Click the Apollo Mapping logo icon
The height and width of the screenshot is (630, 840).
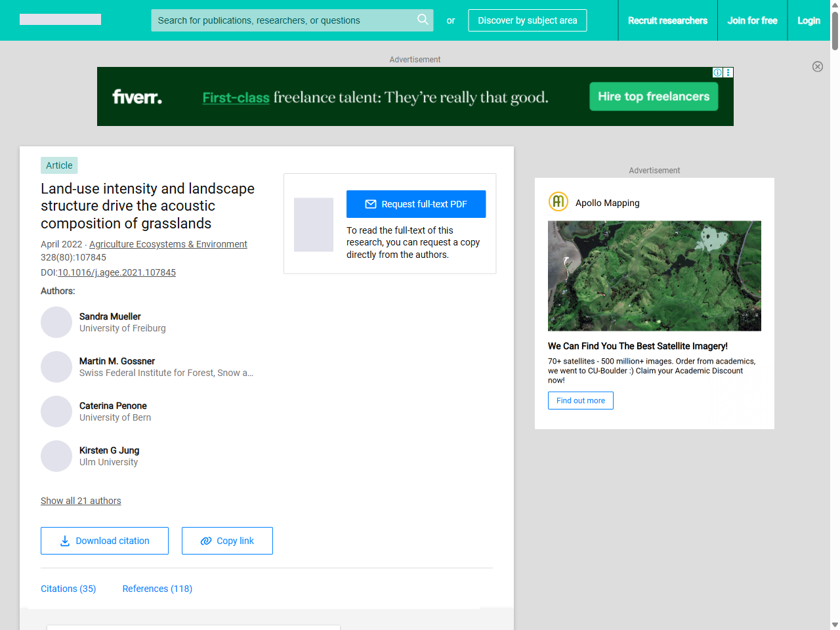click(558, 202)
